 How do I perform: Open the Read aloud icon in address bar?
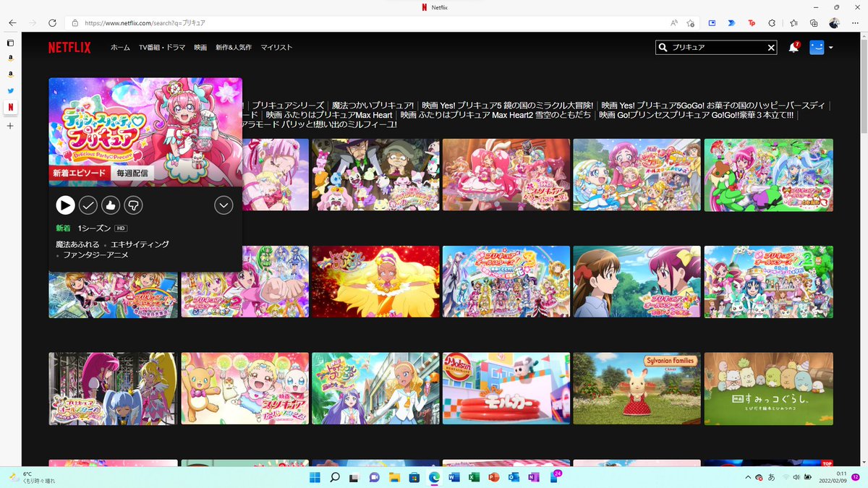[674, 23]
